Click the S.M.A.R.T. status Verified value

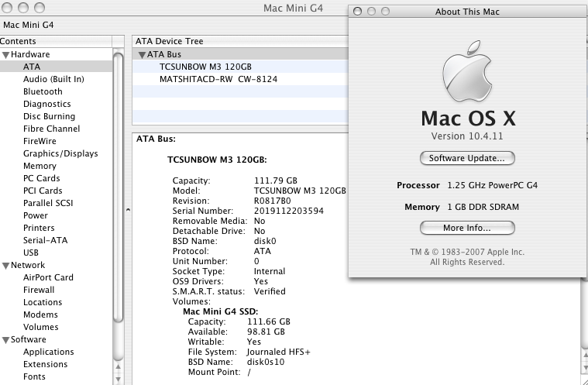270,291
